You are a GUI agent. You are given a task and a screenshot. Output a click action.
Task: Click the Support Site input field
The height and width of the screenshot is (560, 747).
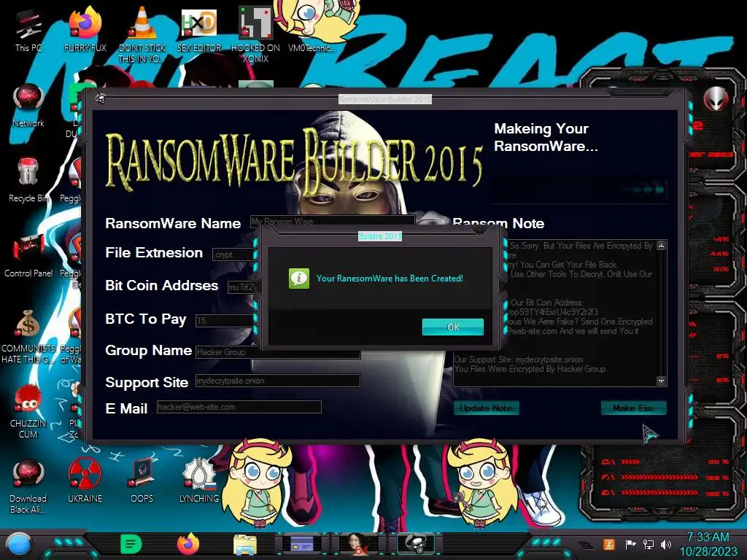pos(278,381)
